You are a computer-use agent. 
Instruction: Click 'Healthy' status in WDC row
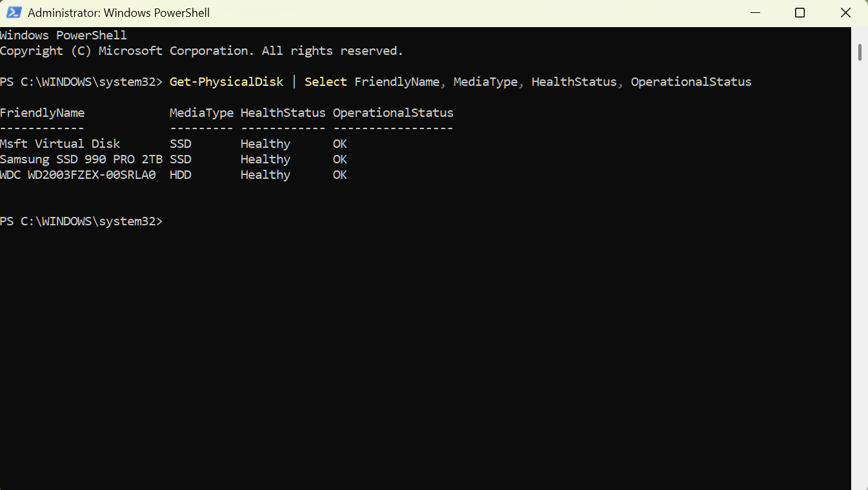pyautogui.click(x=265, y=175)
